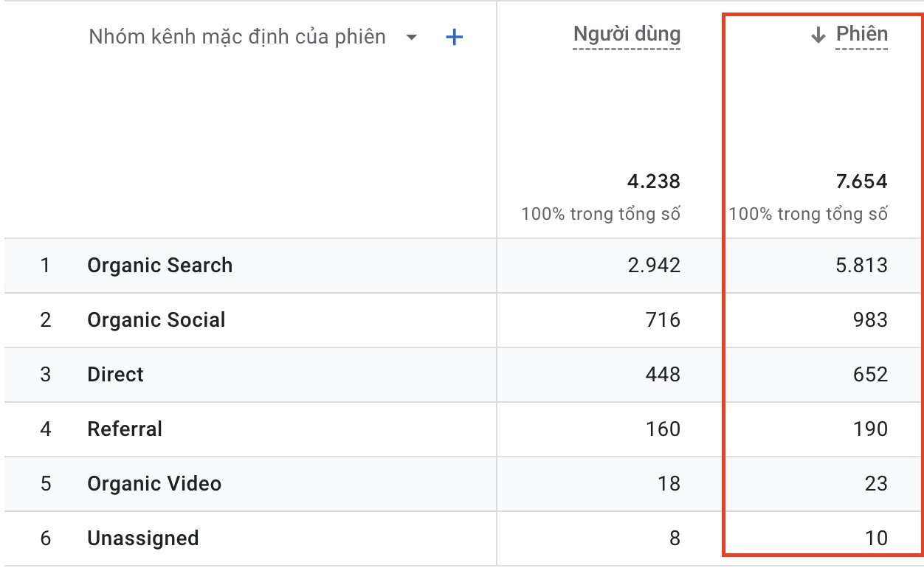Viewport: 924px width, 568px height.
Task: Click the 190 sessions cell for Referral
Action: (x=869, y=429)
